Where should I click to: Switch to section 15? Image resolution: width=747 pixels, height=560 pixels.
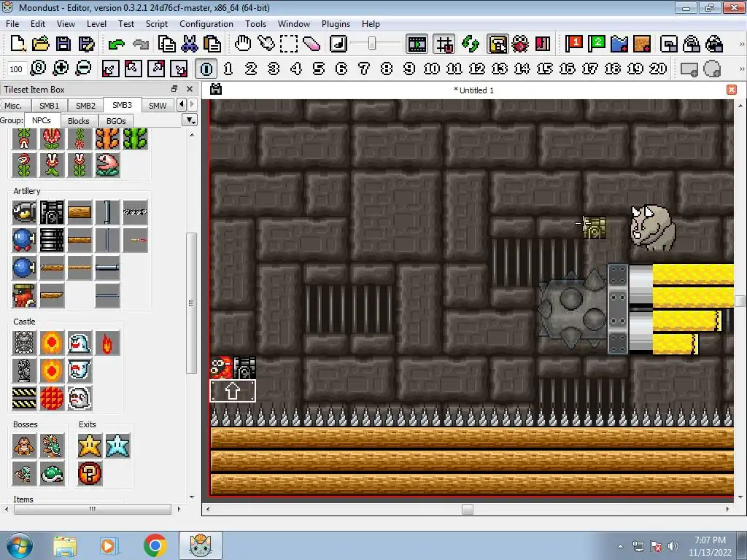tap(544, 69)
